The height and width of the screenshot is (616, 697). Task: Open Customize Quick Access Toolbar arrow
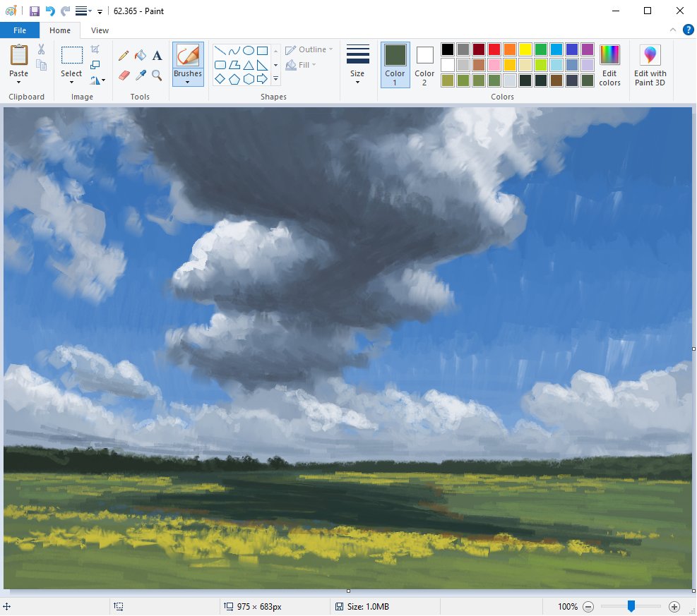pos(100,12)
